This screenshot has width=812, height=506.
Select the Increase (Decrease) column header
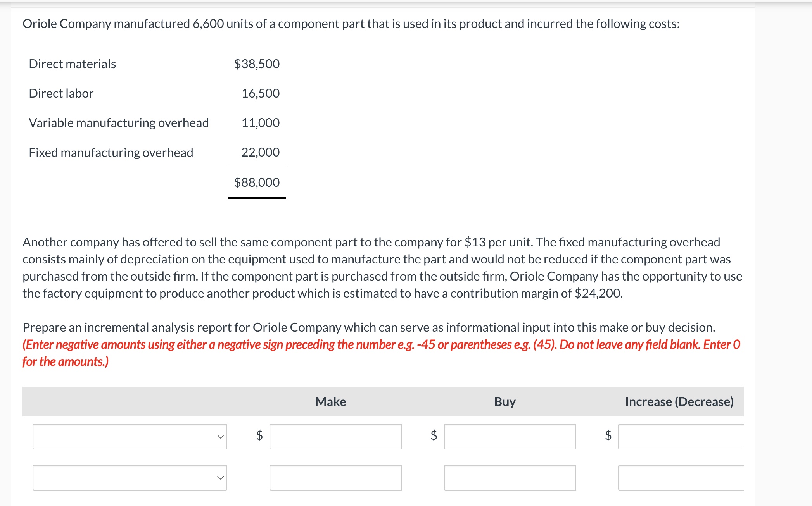click(680, 402)
